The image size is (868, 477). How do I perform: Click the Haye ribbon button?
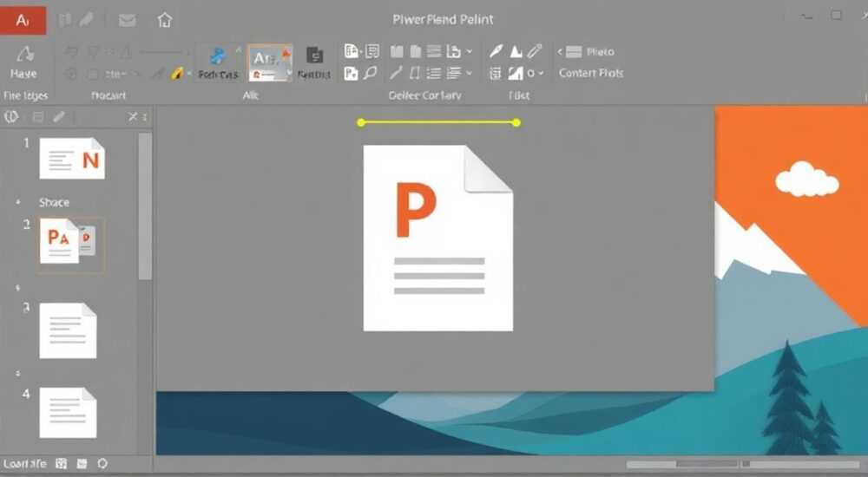pos(23,62)
